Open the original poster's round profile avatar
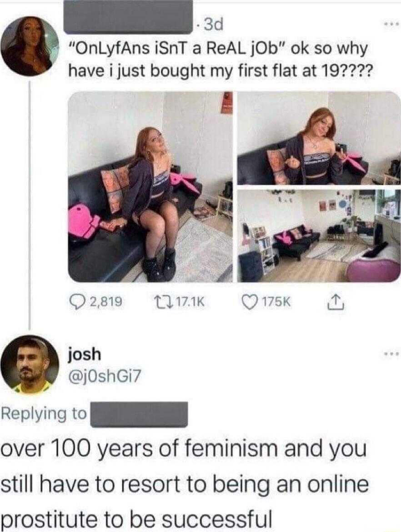Image resolution: width=401 pixels, height=532 pixels. (x=29, y=46)
